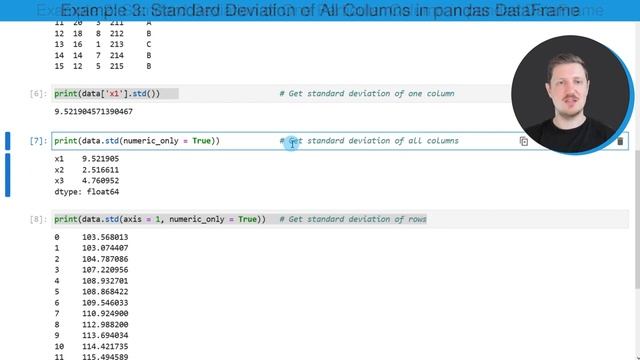This screenshot has width=640, height=360.
Task: Click the duplicate cell icon in cell 7
Action: click(524, 141)
